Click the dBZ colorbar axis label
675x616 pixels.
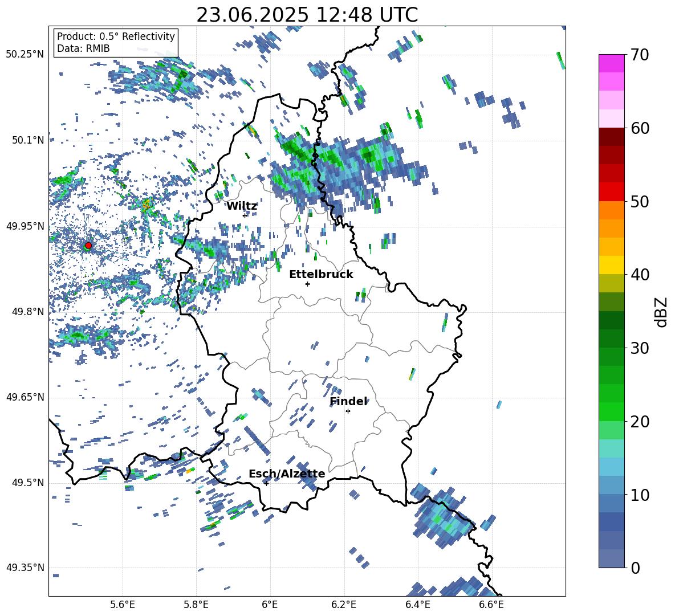(x=662, y=312)
